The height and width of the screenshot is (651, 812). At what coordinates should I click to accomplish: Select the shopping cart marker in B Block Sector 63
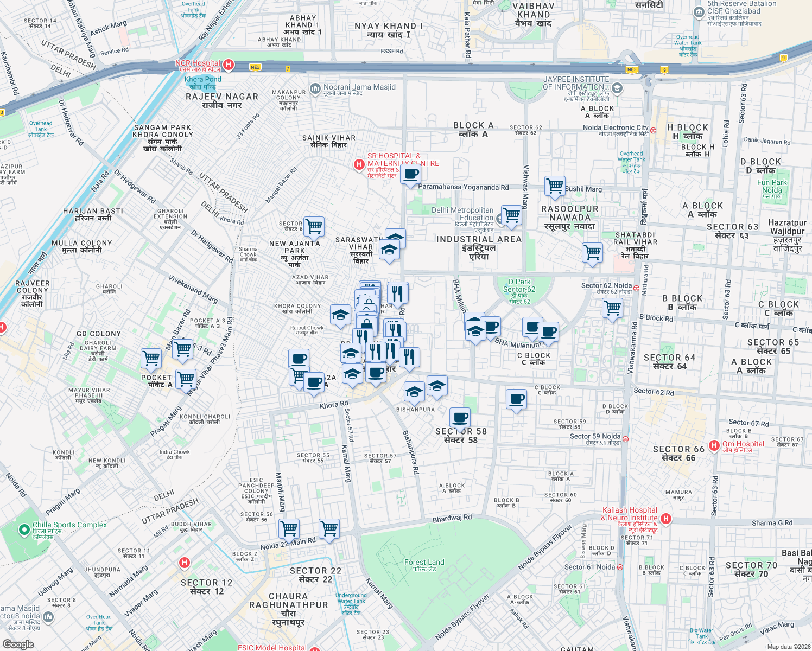point(612,309)
